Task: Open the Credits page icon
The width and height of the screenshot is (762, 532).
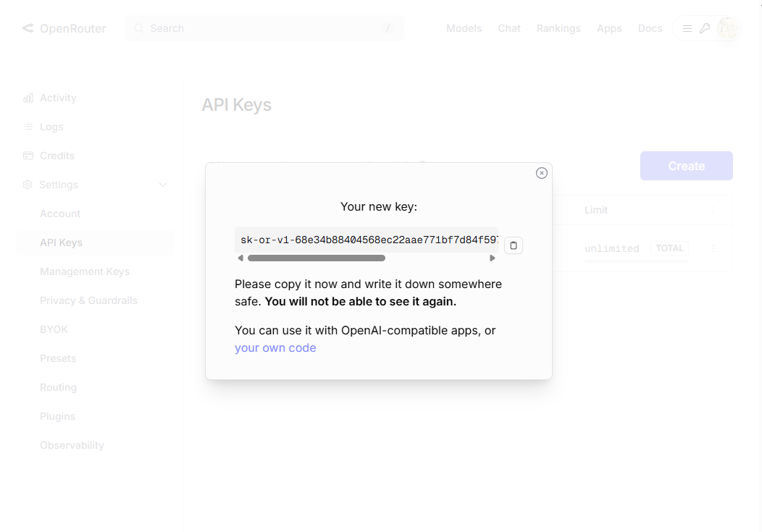Action: 28,156
